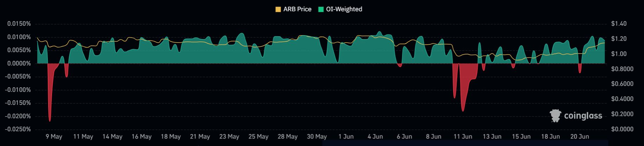Select the 15 Jun date label
The width and height of the screenshot is (644, 146).
[x=521, y=137]
